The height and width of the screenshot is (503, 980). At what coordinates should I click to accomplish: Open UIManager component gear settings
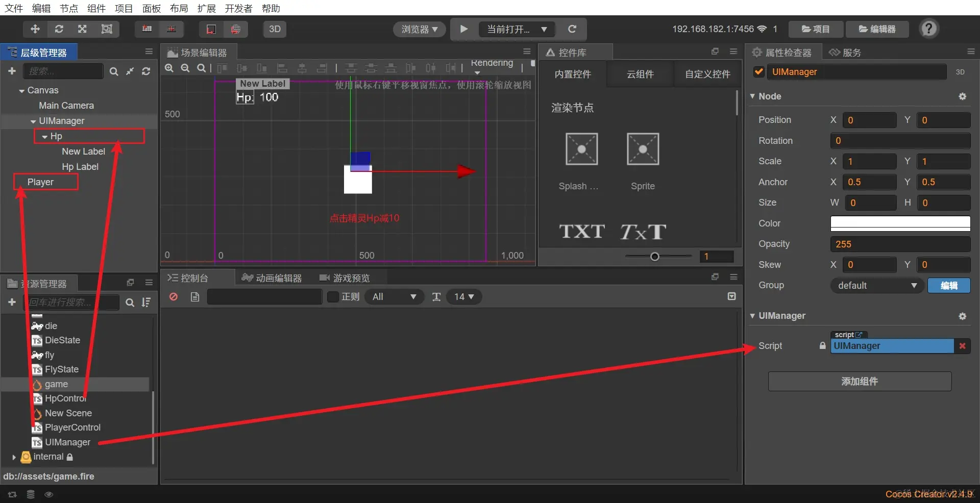pos(962,316)
